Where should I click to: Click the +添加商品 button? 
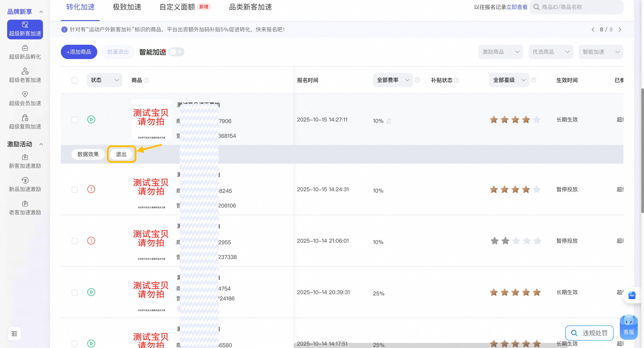79,52
